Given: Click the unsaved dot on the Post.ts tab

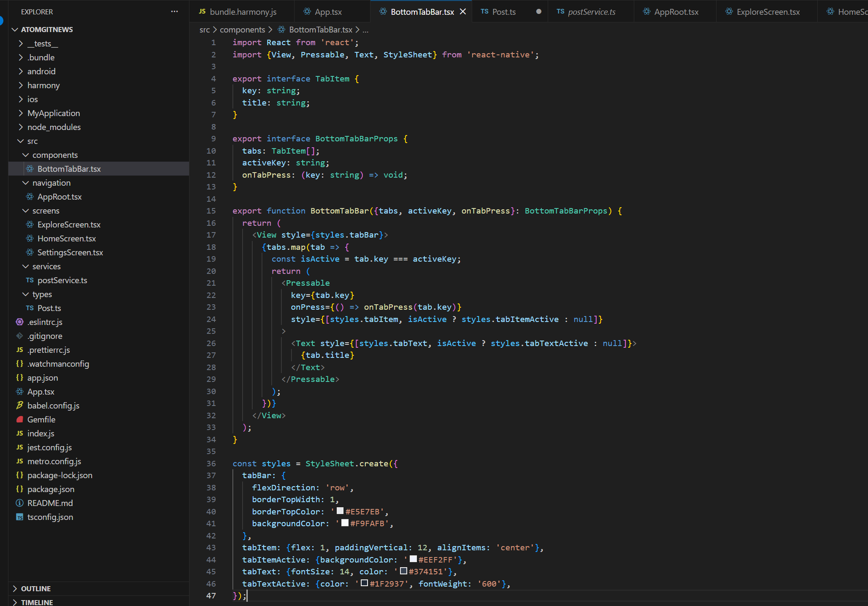Looking at the screenshot, I should tap(538, 12).
